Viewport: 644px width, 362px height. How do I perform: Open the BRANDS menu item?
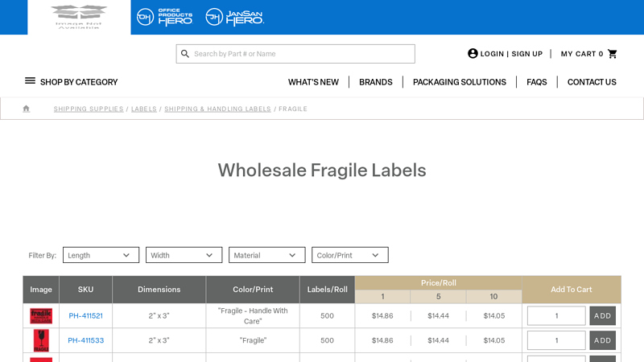click(376, 82)
